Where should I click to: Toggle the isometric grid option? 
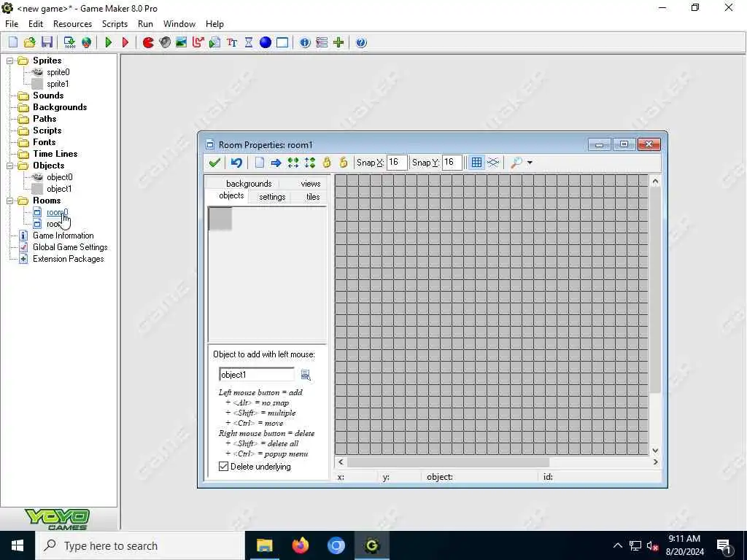point(493,163)
